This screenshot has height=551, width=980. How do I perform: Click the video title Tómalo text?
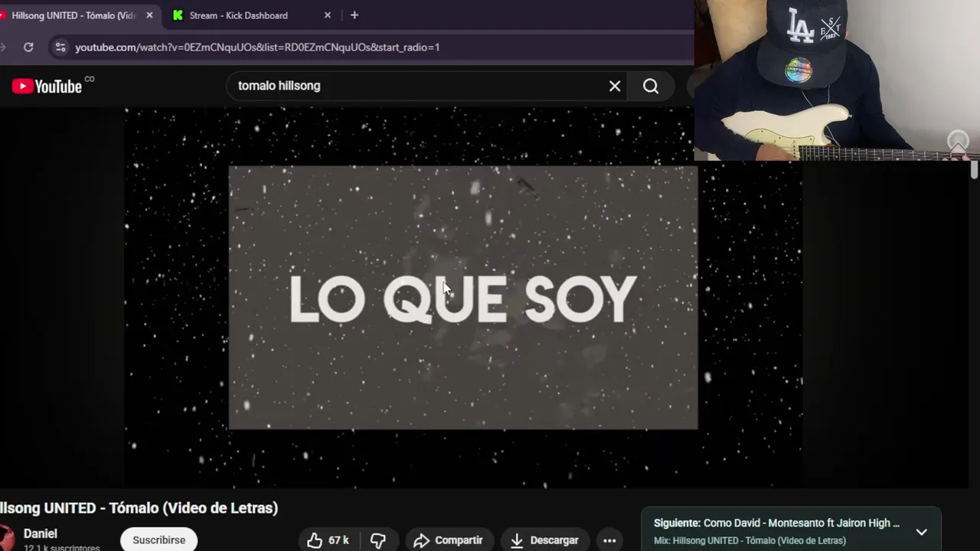[138, 508]
